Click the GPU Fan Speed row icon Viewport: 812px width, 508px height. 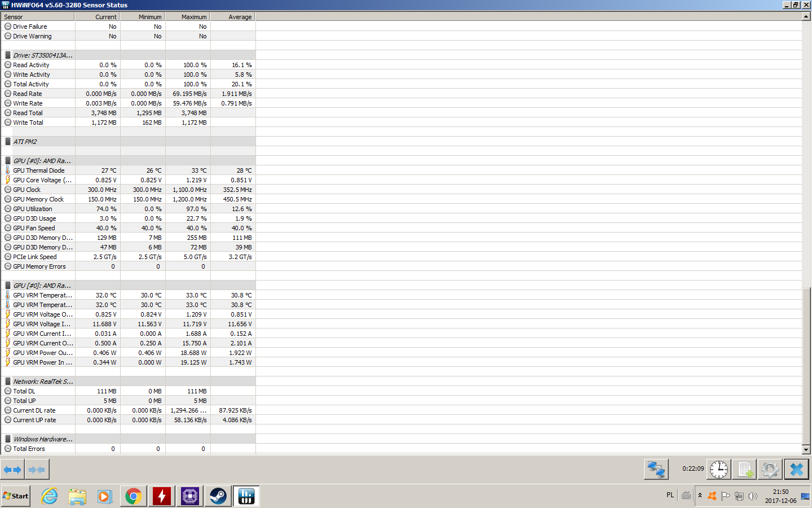pos(8,228)
